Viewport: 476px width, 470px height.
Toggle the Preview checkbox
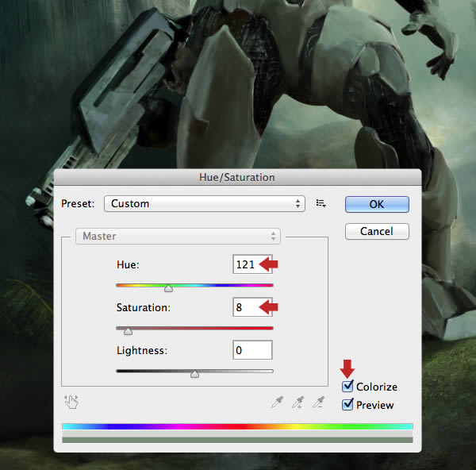pos(347,405)
